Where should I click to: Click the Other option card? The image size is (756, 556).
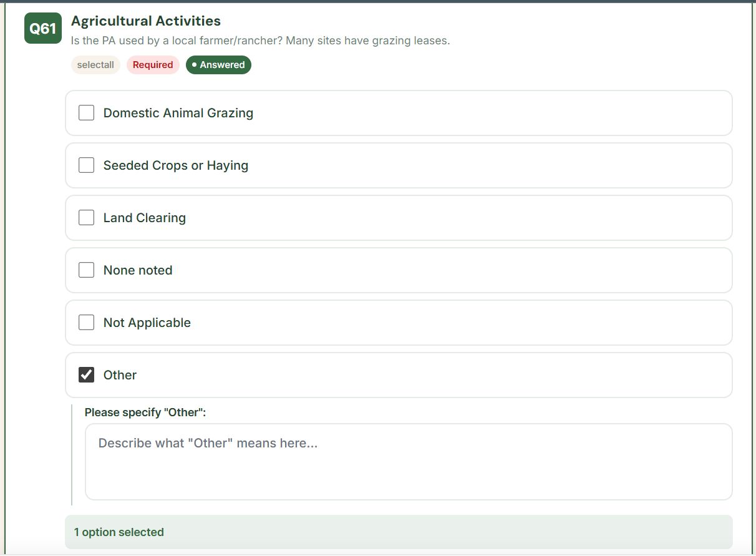pos(399,374)
